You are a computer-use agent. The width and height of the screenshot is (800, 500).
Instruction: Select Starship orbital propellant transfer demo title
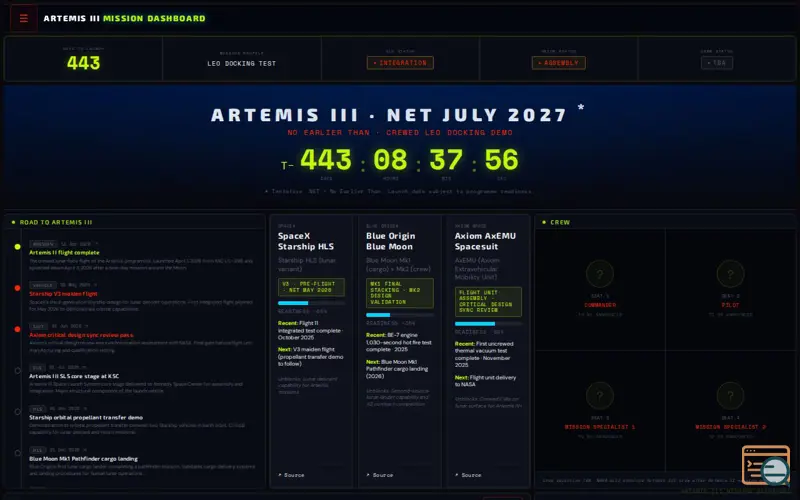pyautogui.click(x=86, y=417)
